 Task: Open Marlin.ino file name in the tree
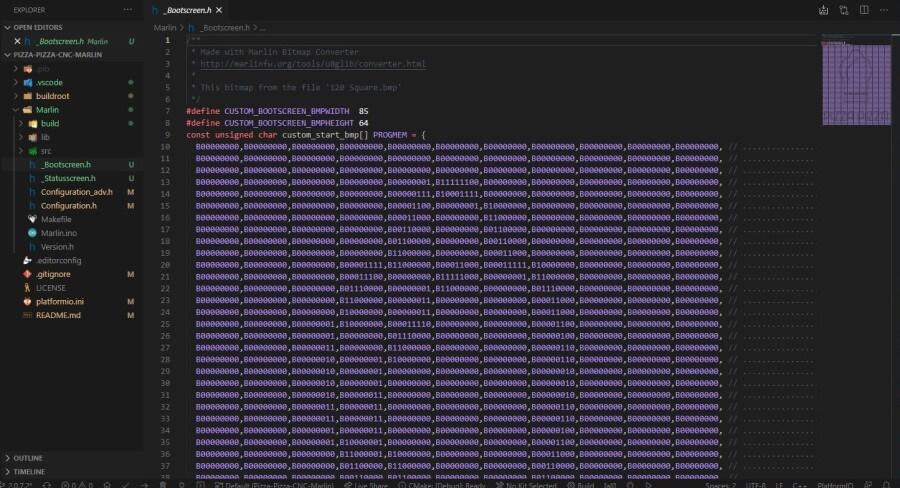pyautogui.click(x=59, y=233)
